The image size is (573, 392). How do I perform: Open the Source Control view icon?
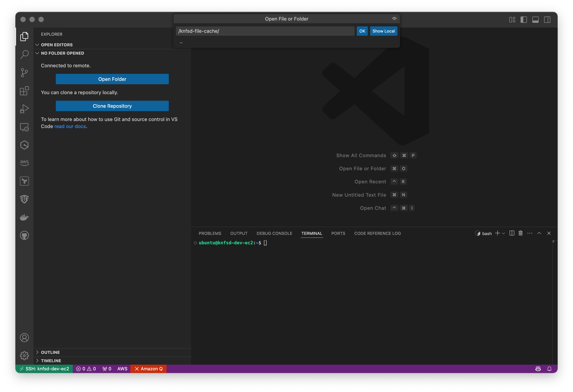click(24, 73)
